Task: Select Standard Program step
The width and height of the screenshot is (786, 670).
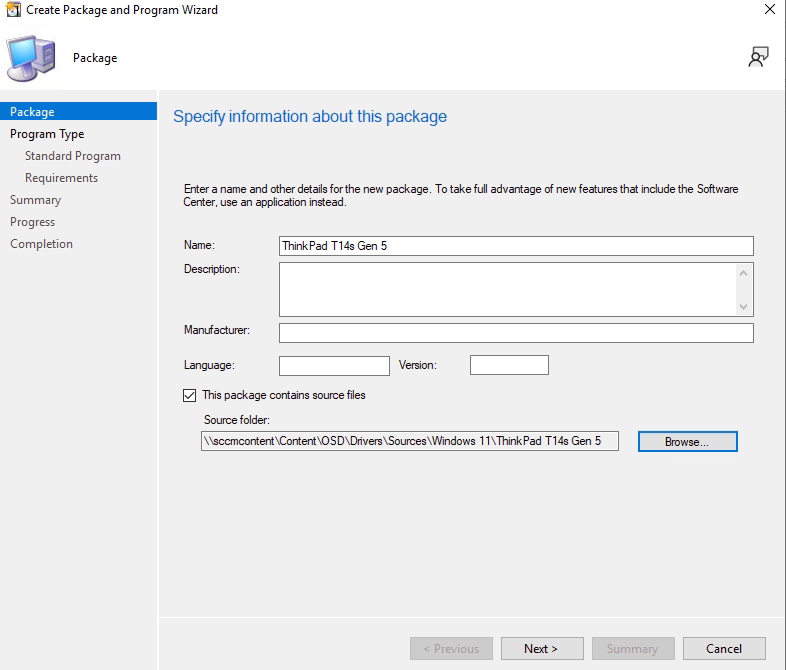Action: click(x=73, y=156)
